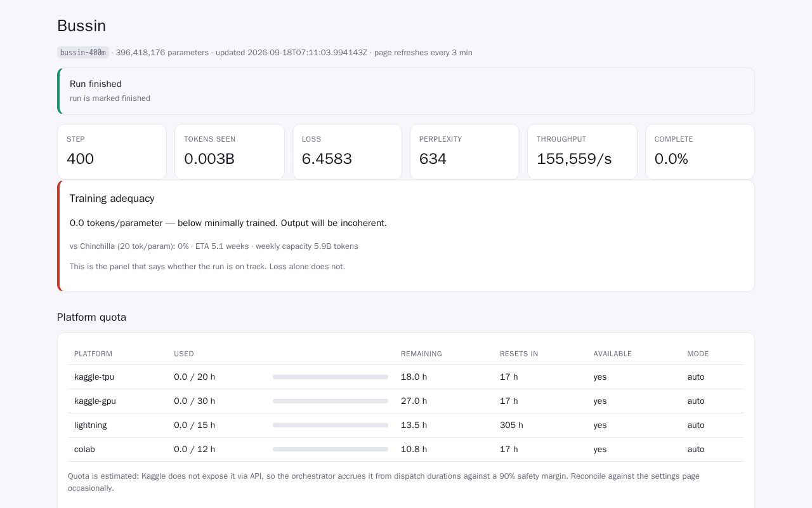Select the kaggle-tpu platform row name
812x508 pixels.
pyautogui.click(x=95, y=377)
